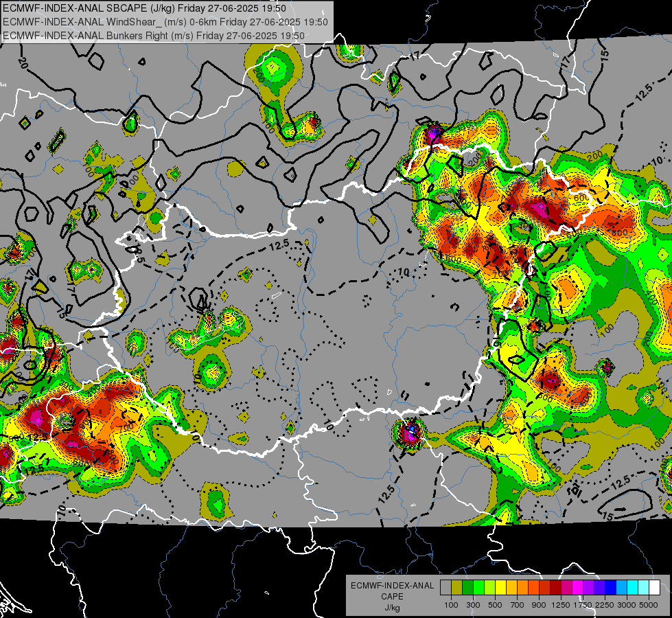Click the ECMWF-INDEX-ANAL legend heading
The height and width of the screenshot is (618, 672).
click(x=392, y=586)
